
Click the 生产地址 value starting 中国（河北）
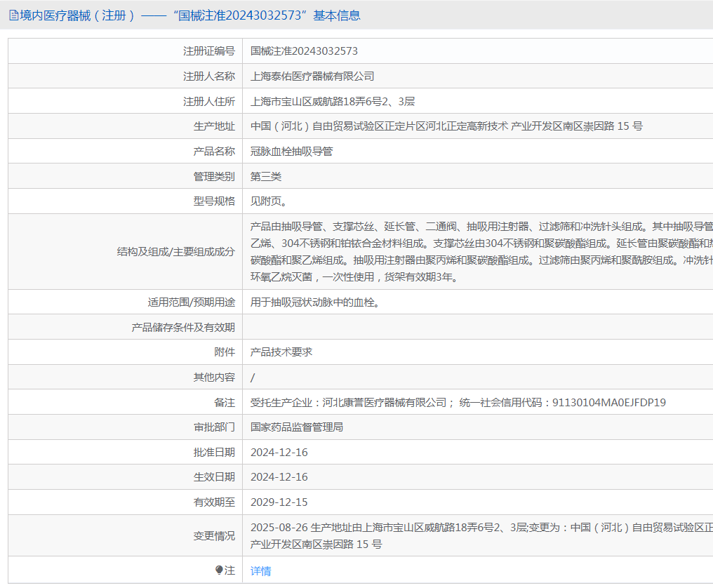point(446,126)
